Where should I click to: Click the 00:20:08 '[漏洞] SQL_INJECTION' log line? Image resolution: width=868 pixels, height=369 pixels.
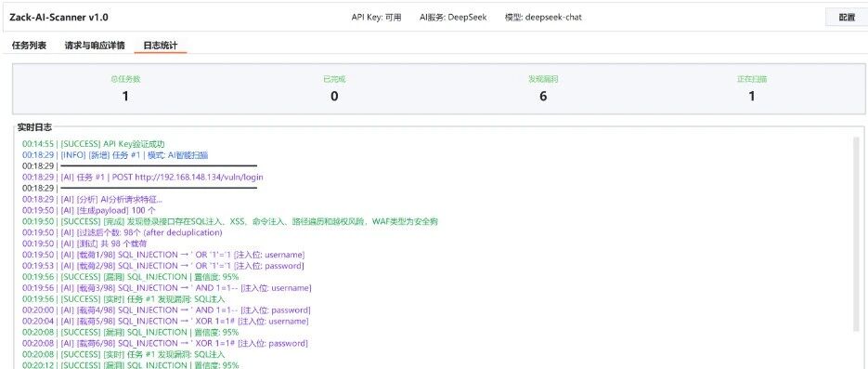131,333
